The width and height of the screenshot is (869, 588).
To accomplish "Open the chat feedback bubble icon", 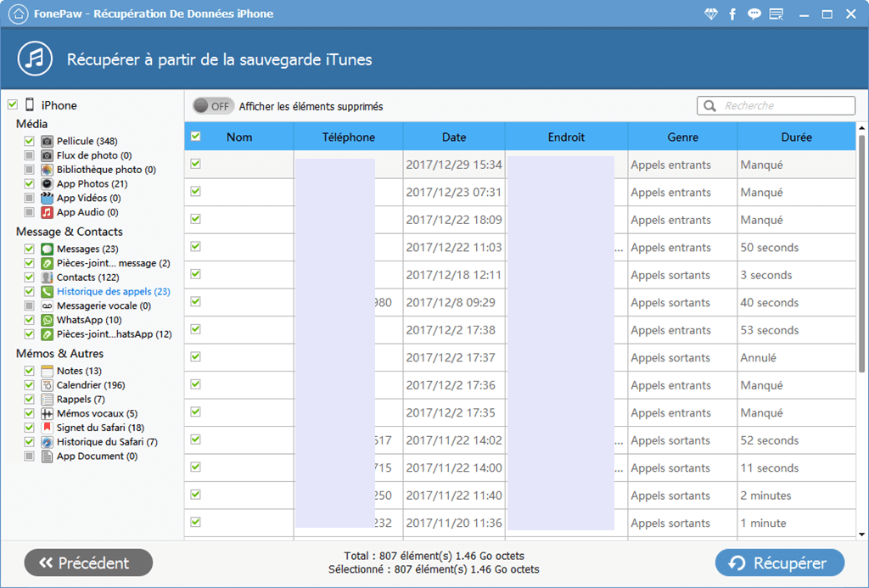I will [754, 14].
